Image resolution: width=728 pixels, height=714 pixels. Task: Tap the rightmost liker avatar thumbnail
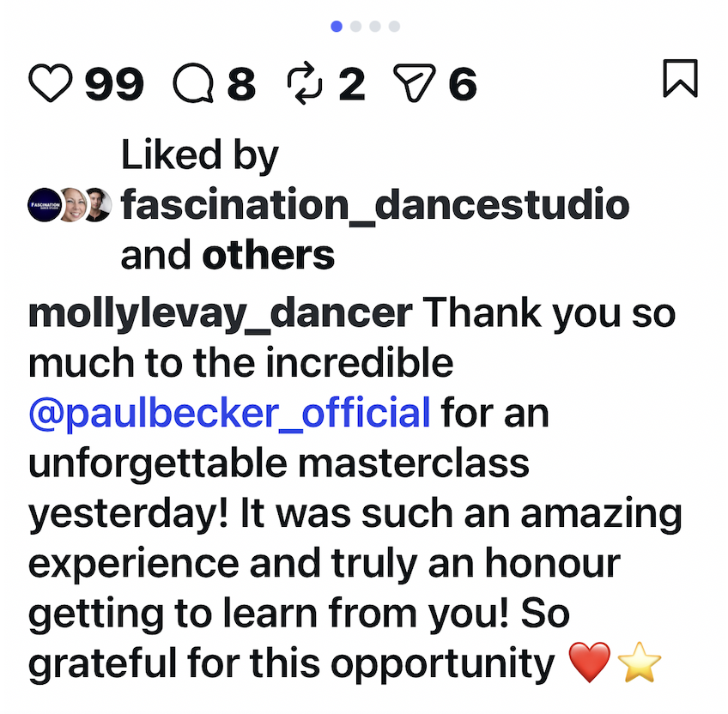tap(97, 204)
